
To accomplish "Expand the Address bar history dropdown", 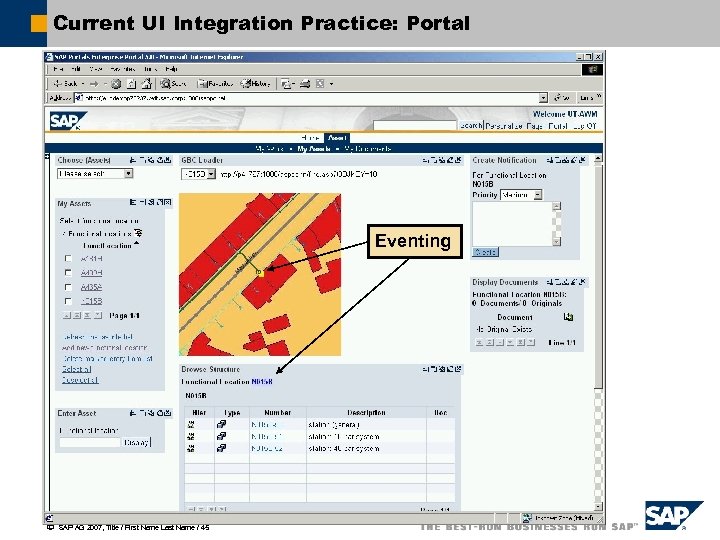I will pyautogui.click(x=544, y=98).
